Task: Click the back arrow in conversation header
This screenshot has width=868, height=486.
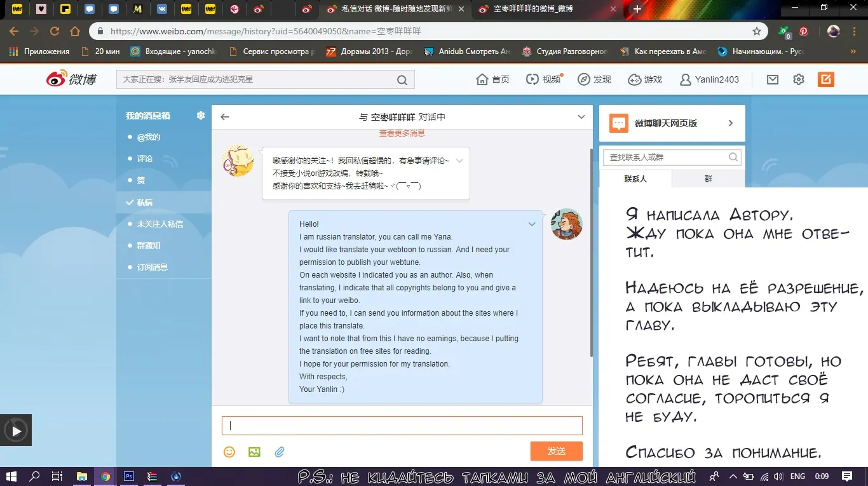Action: pyautogui.click(x=224, y=117)
